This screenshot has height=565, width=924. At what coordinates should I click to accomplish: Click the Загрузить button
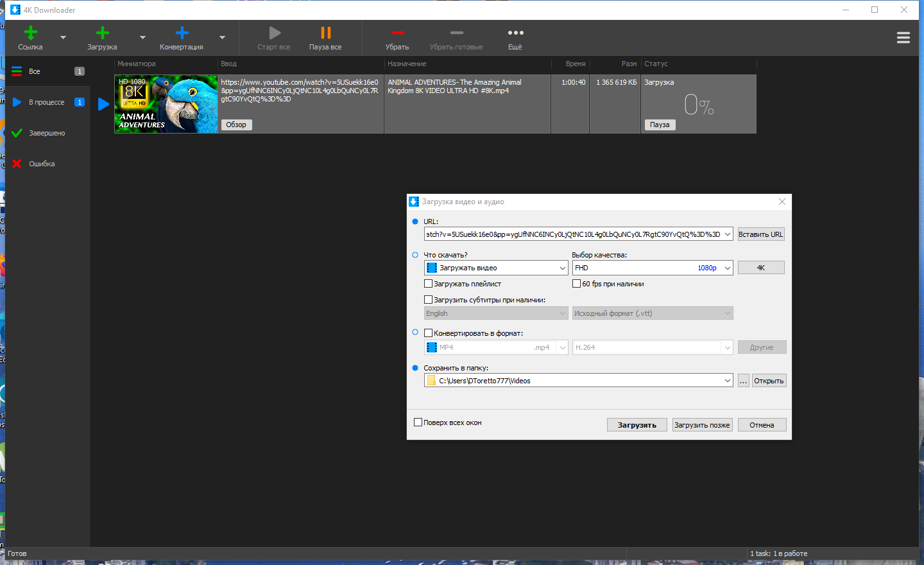637,425
